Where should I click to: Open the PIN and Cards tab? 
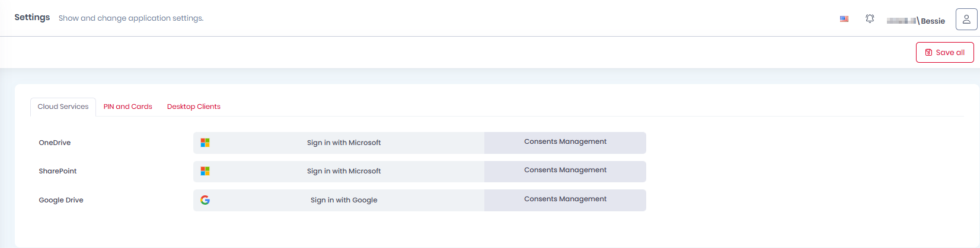(x=128, y=107)
